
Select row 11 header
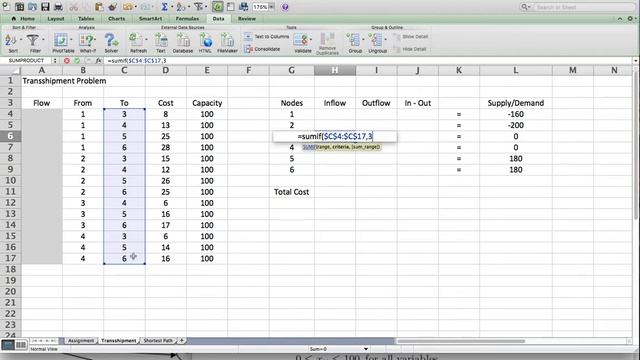11,191
